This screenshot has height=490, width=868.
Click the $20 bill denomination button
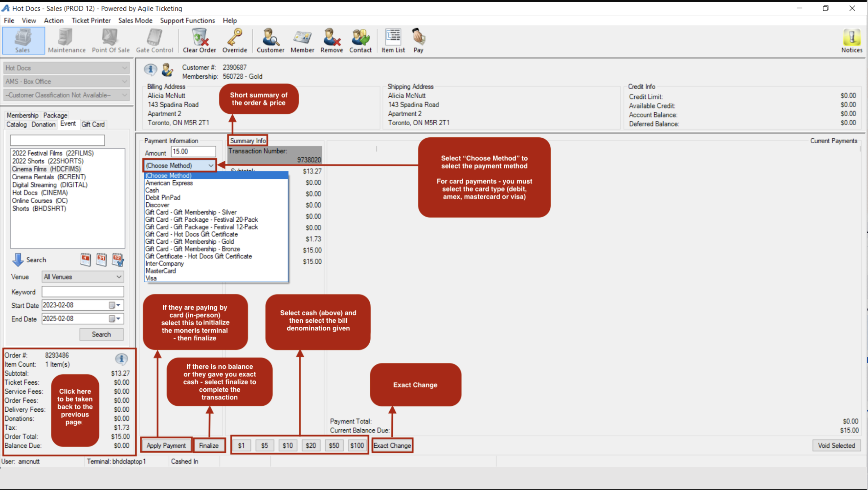[310, 445]
